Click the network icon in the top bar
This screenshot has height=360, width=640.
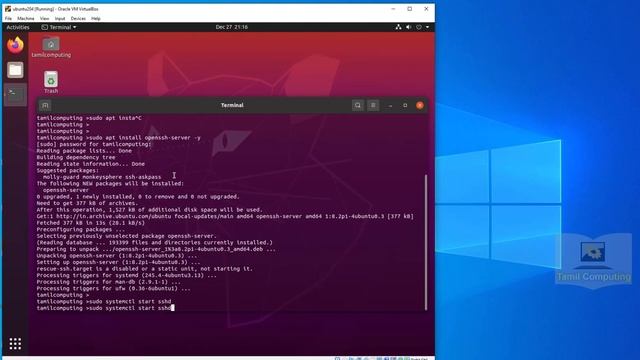tap(398, 27)
